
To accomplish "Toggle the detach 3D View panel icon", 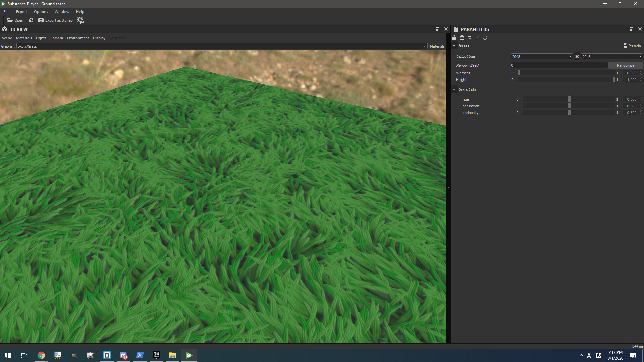I will [x=438, y=29].
